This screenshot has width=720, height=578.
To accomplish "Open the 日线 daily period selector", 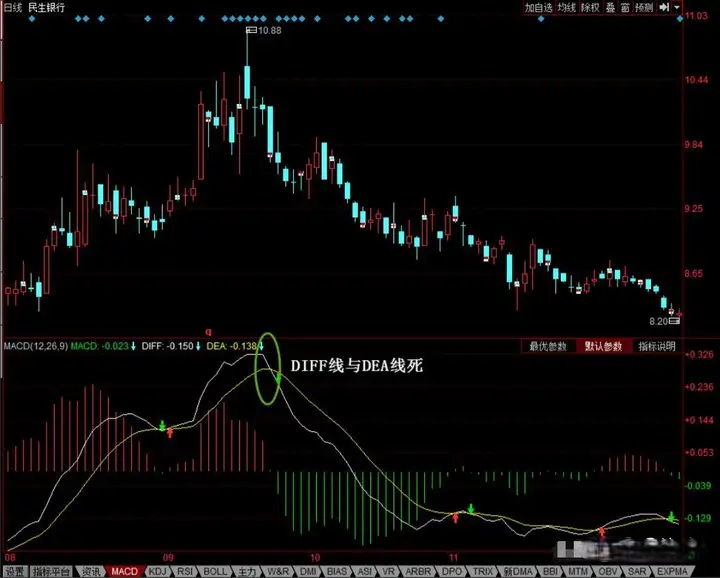I will click(x=13, y=7).
